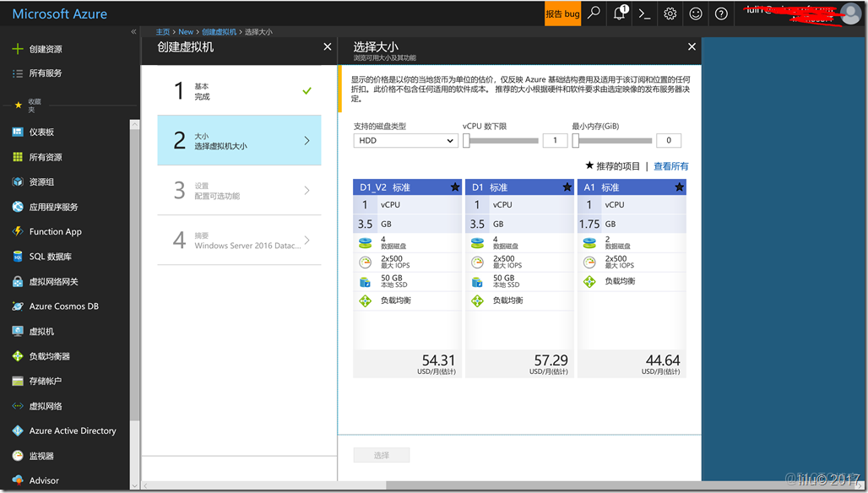
Task: Open the Azure Cloud Shell icon
Action: [x=646, y=14]
